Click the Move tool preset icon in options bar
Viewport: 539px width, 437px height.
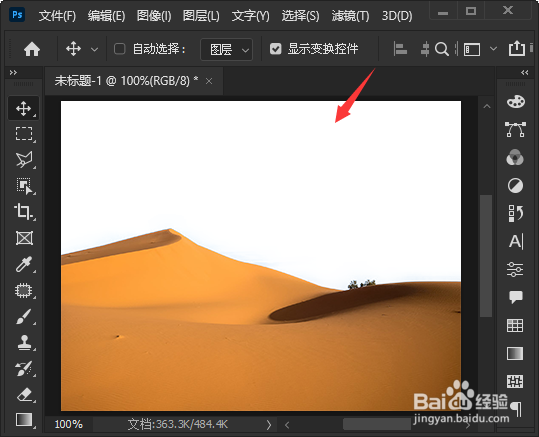point(73,49)
